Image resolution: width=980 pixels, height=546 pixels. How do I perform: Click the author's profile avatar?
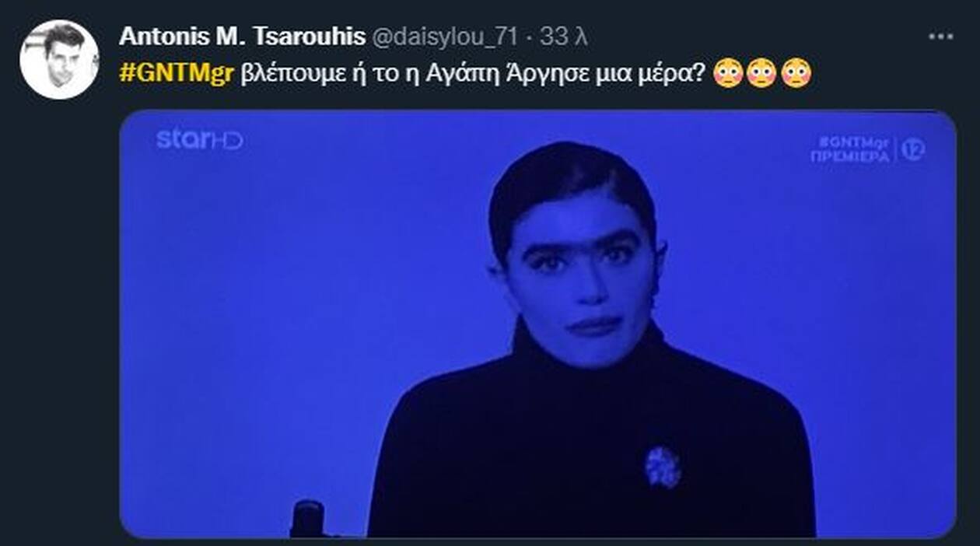(x=59, y=60)
